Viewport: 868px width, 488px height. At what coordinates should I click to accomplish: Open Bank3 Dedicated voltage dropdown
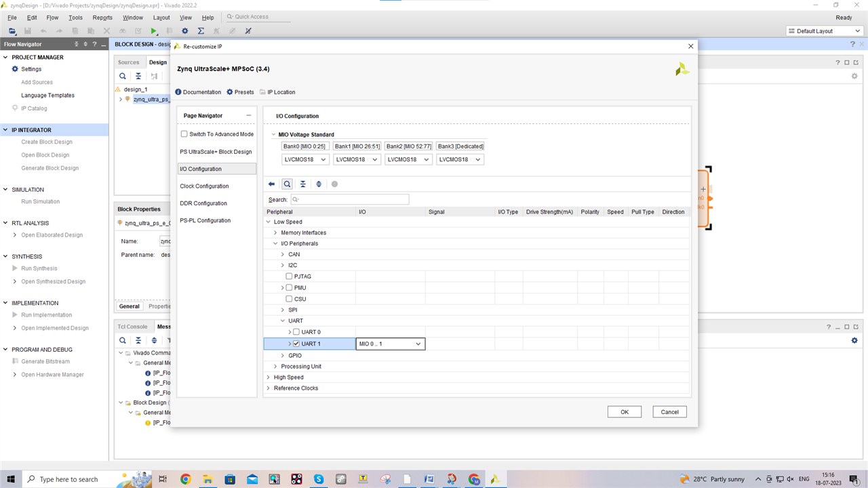[460, 159]
